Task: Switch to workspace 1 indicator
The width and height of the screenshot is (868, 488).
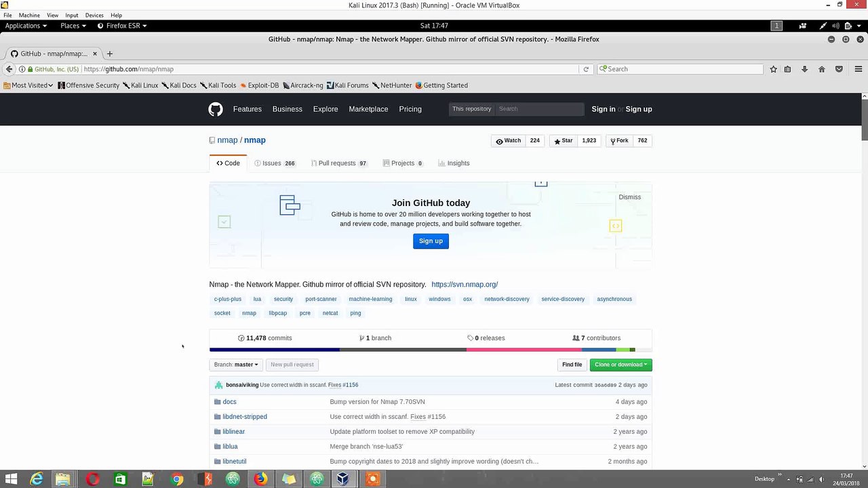Action: [776, 26]
